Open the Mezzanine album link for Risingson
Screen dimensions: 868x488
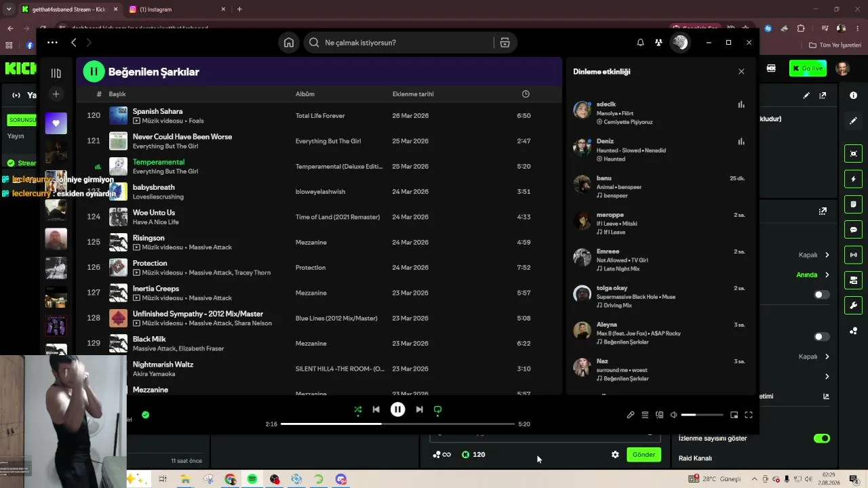pyautogui.click(x=311, y=243)
